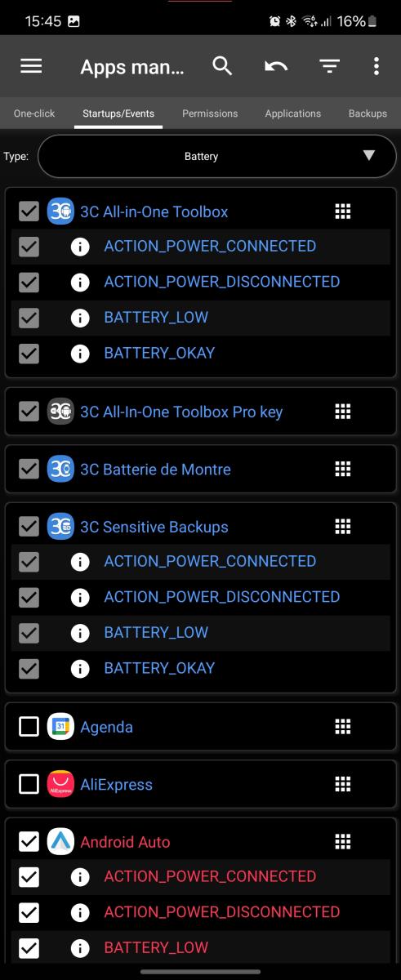Switch to the One-click tab
Viewport: 401px width, 980px height.
point(34,114)
